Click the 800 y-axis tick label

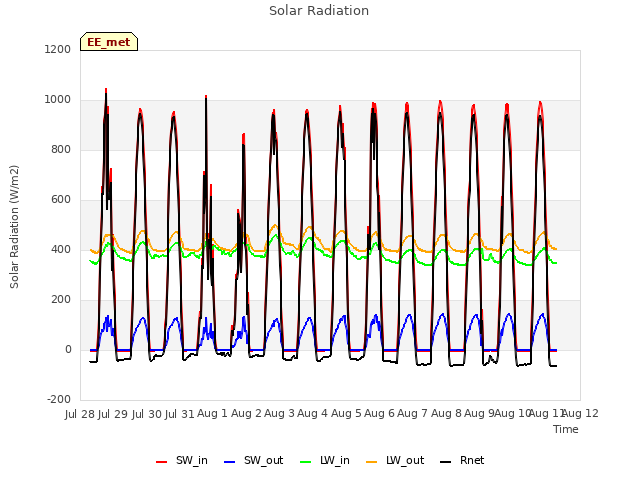click(61, 149)
